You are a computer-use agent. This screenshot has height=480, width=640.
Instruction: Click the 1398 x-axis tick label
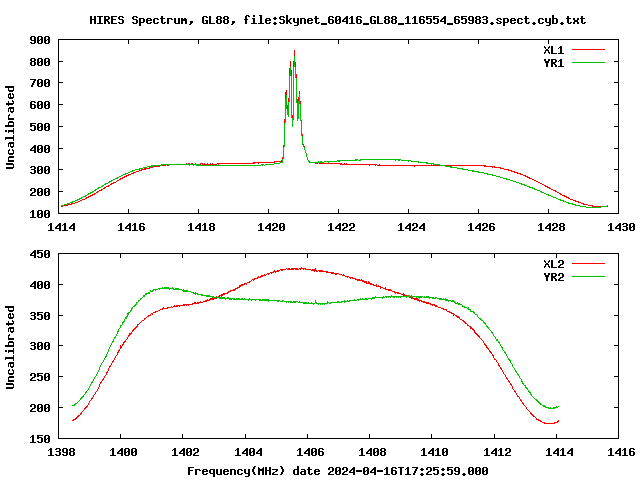click(x=61, y=452)
